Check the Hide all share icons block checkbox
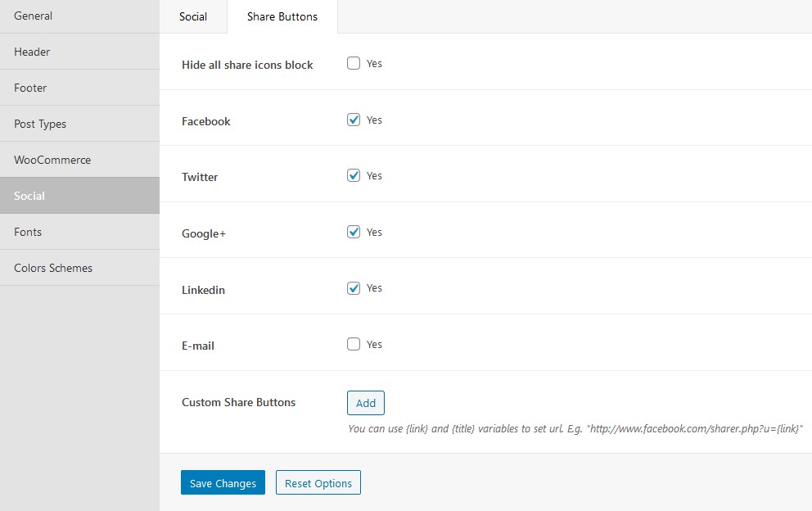812x511 pixels. click(353, 63)
